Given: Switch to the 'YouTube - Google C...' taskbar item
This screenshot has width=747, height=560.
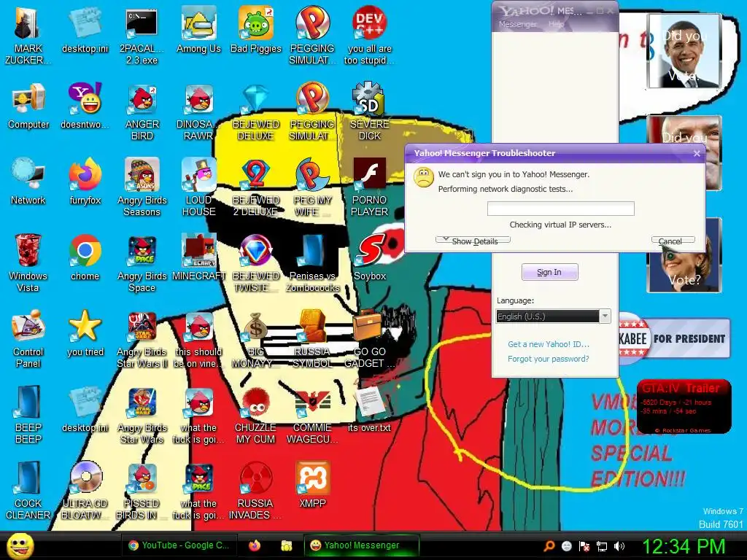Looking at the screenshot, I should [178, 545].
